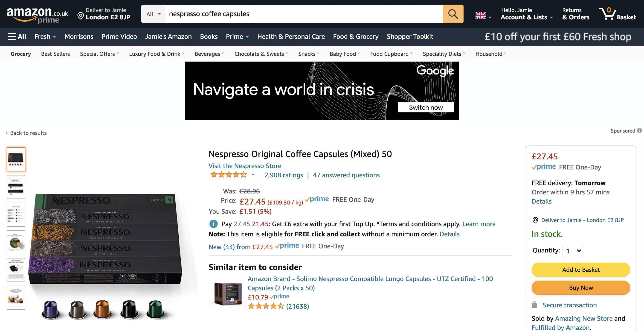
Task: Open the Quantity dropdown
Action: click(572, 251)
